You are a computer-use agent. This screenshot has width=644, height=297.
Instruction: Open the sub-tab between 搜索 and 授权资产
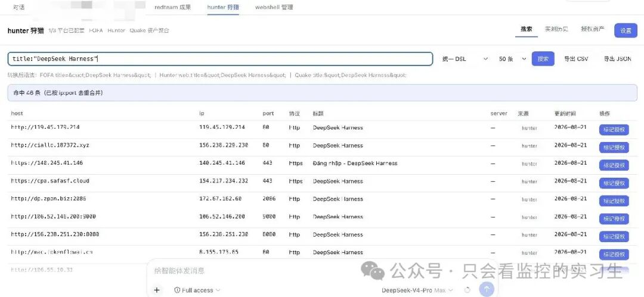tap(556, 29)
